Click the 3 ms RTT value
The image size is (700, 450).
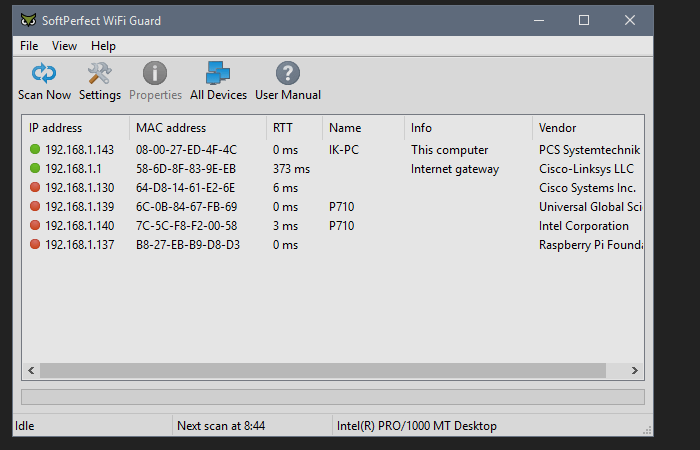pyautogui.click(x=285, y=225)
